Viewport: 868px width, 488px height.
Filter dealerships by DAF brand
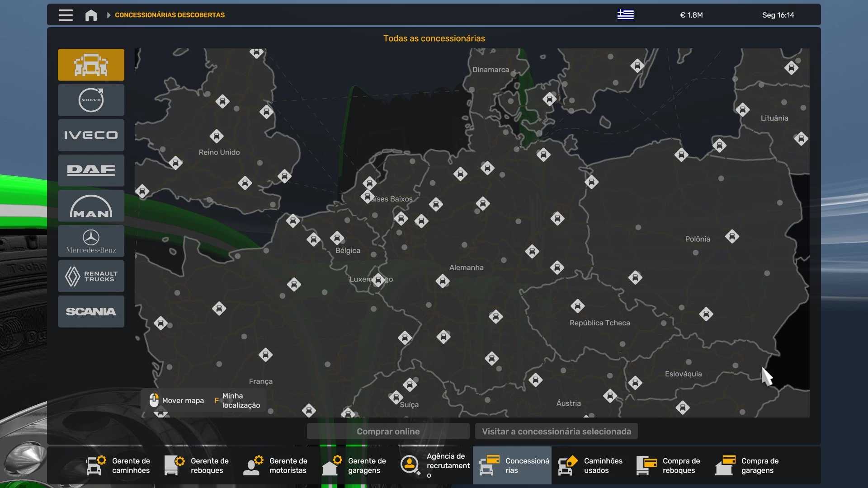tap(91, 170)
